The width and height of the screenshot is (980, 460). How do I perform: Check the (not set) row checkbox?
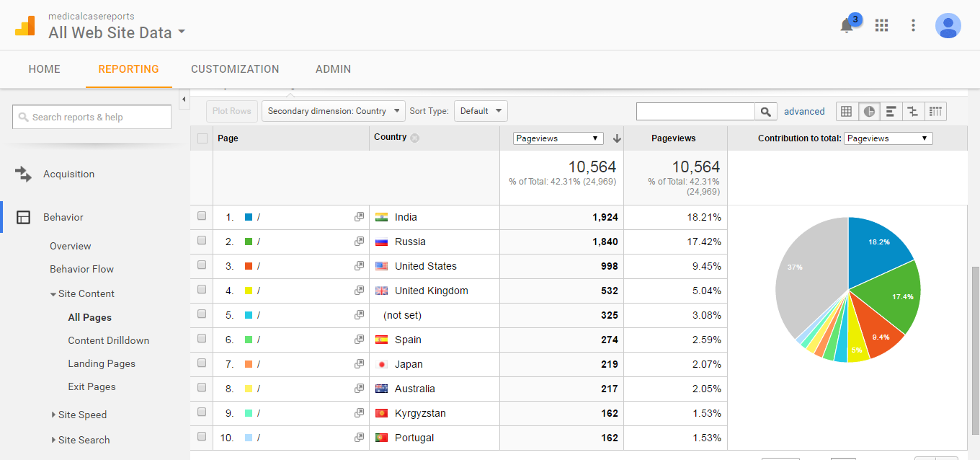click(202, 314)
